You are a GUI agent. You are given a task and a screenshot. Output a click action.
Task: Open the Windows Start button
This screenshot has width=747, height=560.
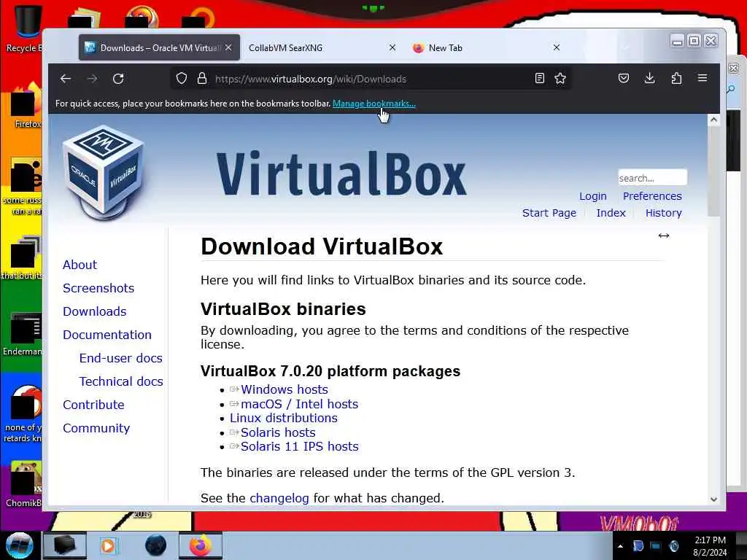click(x=20, y=545)
